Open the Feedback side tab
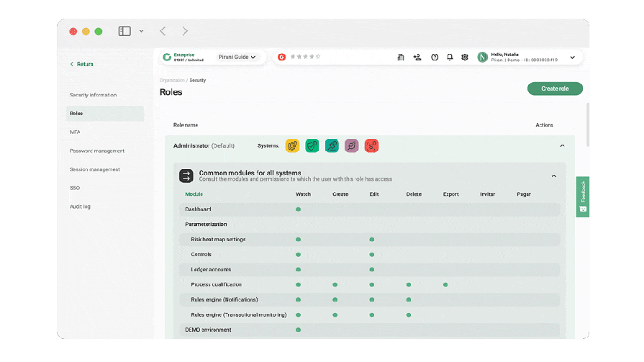 tap(583, 196)
